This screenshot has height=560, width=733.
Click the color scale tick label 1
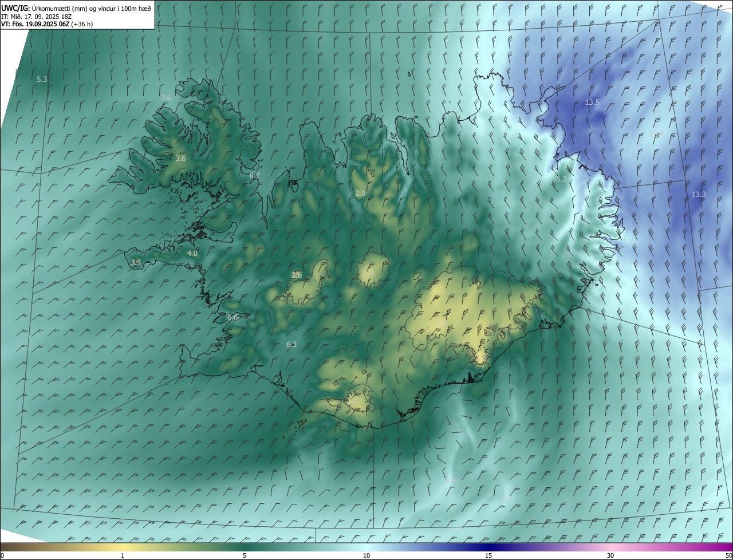click(123, 555)
